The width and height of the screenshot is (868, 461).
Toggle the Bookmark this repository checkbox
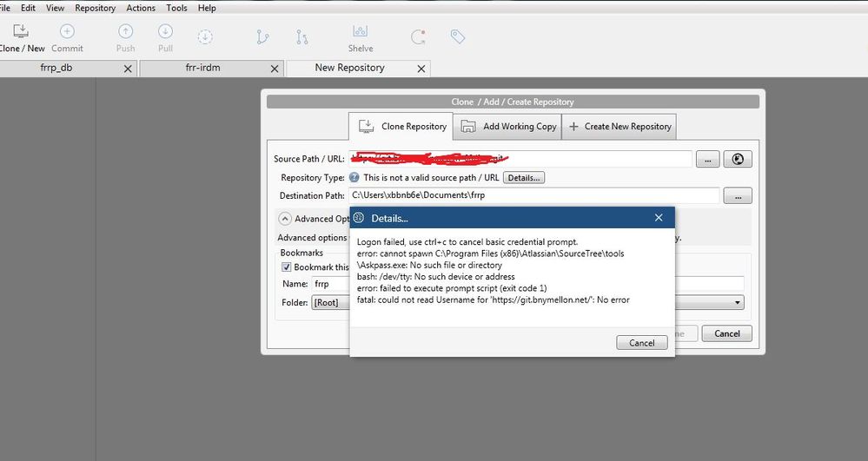[286, 267]
